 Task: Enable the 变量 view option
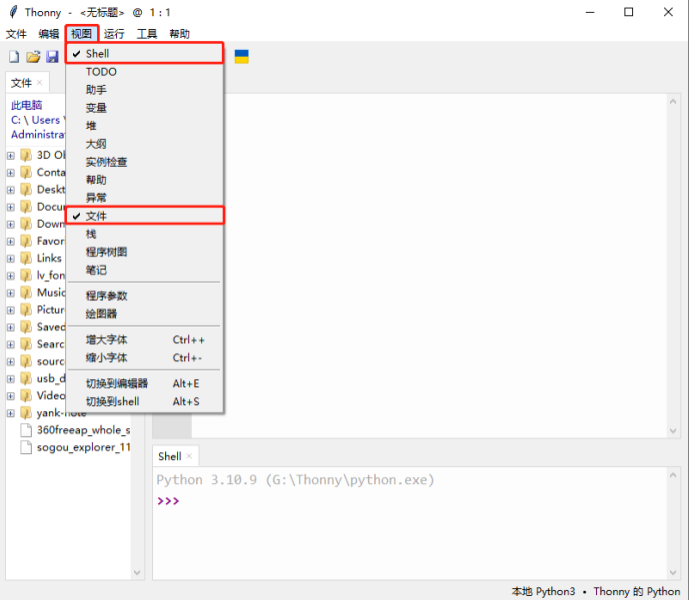click(x=96, y=108)
